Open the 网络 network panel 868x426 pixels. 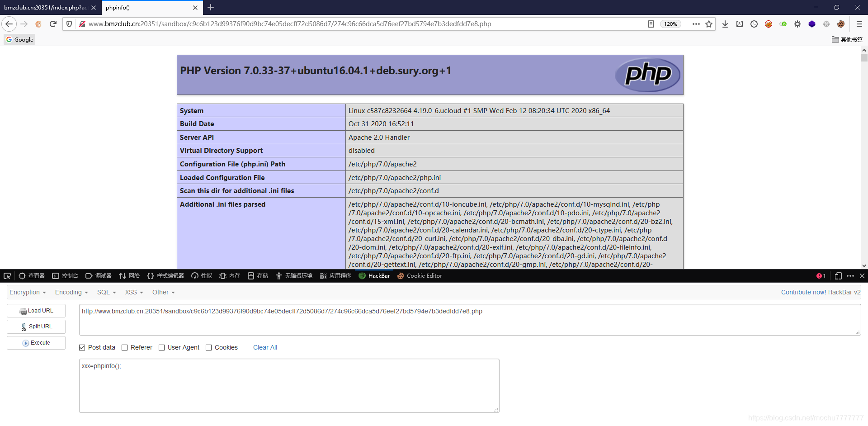click(x=129, y=276)
